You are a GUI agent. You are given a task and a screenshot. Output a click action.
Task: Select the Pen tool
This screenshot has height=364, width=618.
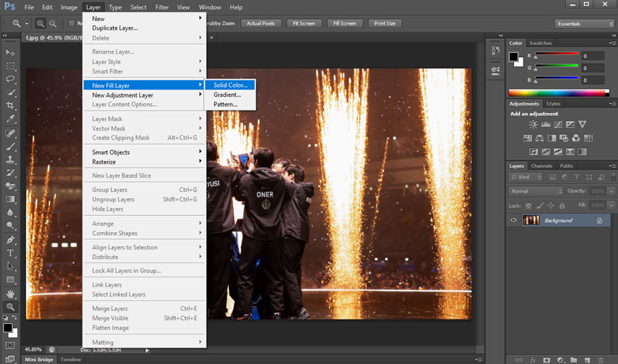11,240
